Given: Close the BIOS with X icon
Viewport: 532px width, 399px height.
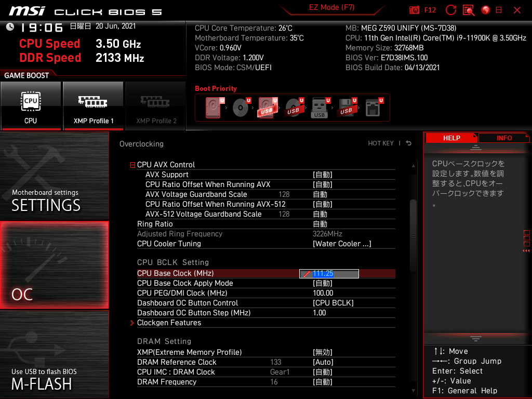Looking at the screenshot, I should click(x=517, y=10).
